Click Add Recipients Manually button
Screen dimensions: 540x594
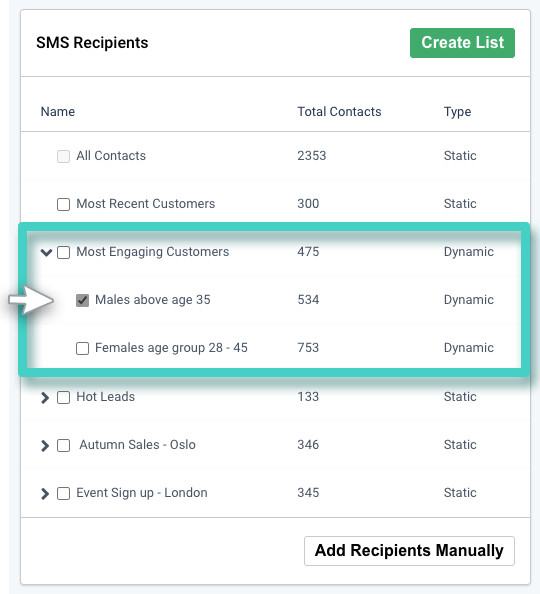[409, 550]
